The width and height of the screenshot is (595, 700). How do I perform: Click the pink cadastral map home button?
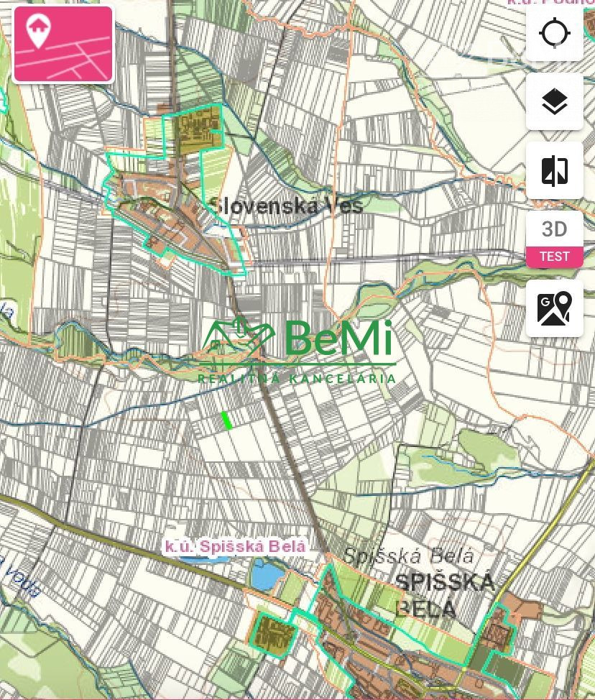(63, 44)
